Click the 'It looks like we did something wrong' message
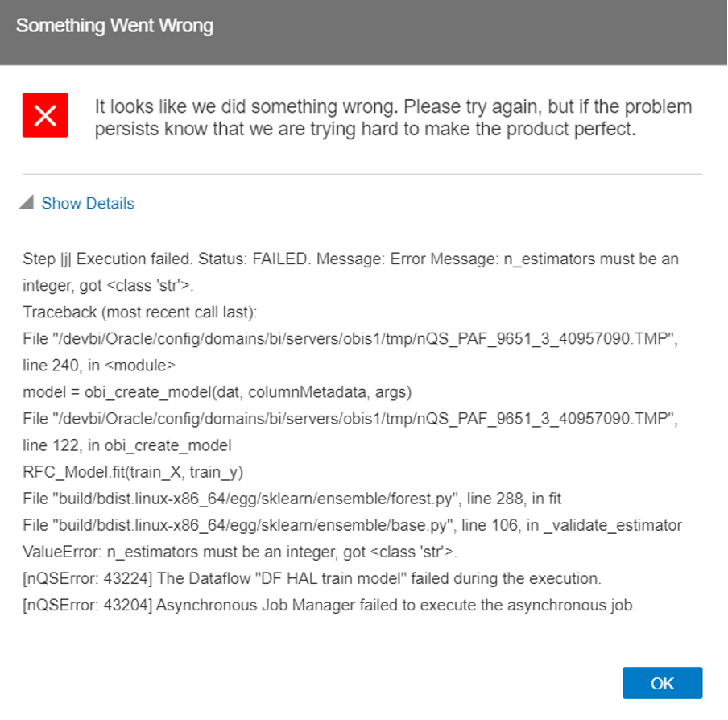The width and height of the screenshot is (728, 720). click(393, 107)
